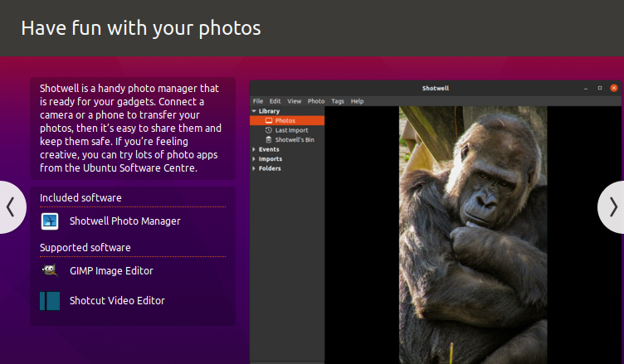Viewport: 624px width, 364px height.
Task: Expand the Imports section in sidebar
Action: tap(254, 159)
